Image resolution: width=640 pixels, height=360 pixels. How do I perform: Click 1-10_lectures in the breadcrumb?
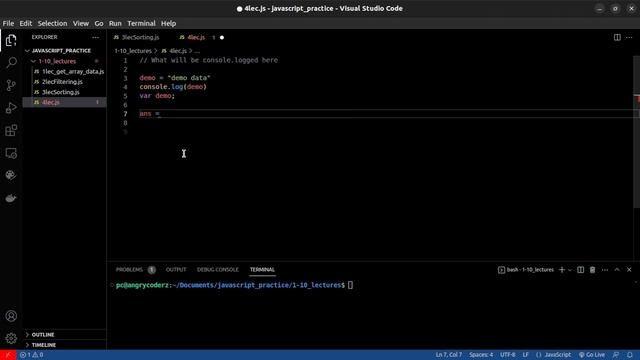coord(133,51)
